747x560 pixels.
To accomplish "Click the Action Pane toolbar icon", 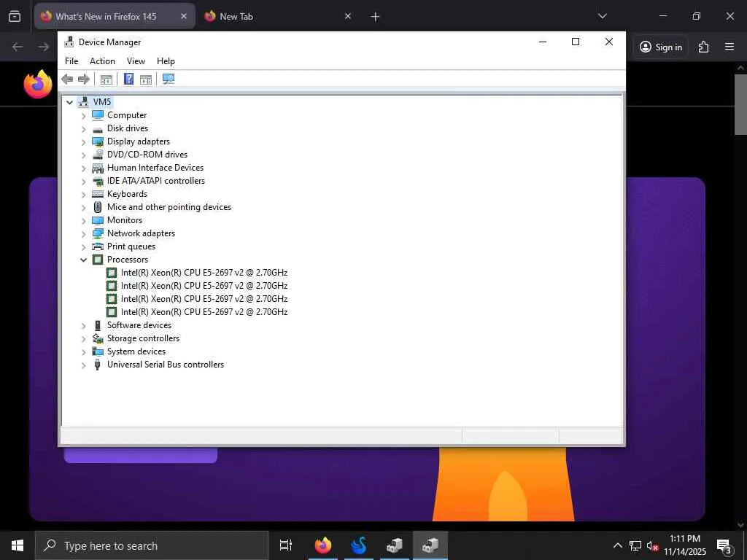I will point(146,79).
